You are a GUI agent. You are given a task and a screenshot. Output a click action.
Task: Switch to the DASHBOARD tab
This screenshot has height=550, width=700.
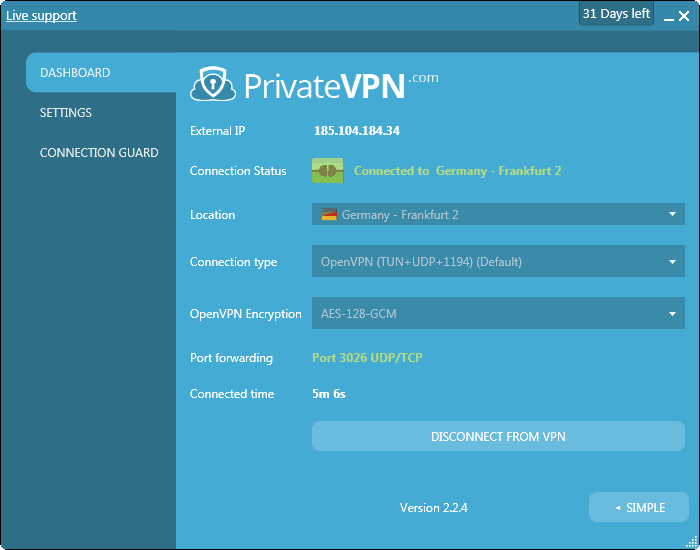tap(101, 73)
